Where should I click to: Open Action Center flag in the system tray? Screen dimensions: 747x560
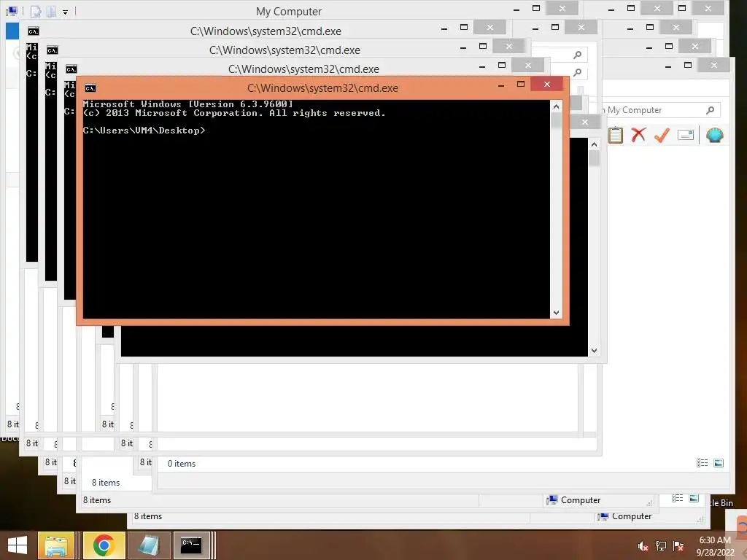678,546
